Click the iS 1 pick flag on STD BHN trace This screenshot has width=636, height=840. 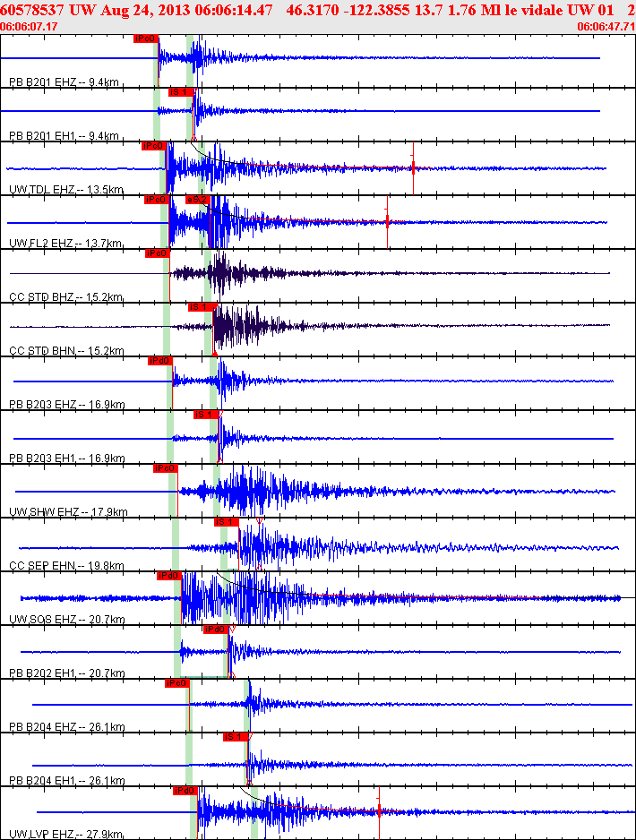click(201, 307)
